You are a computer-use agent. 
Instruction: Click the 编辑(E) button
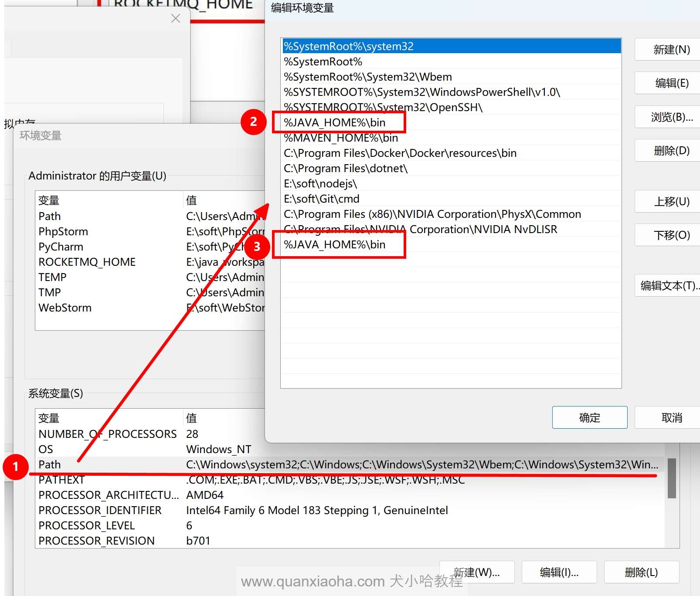click(x=671, y=83)
